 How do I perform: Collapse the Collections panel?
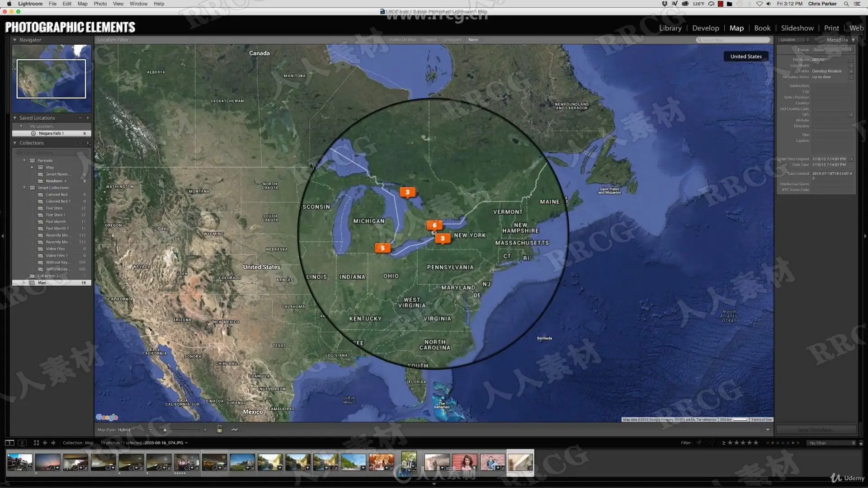pos(14,143)
